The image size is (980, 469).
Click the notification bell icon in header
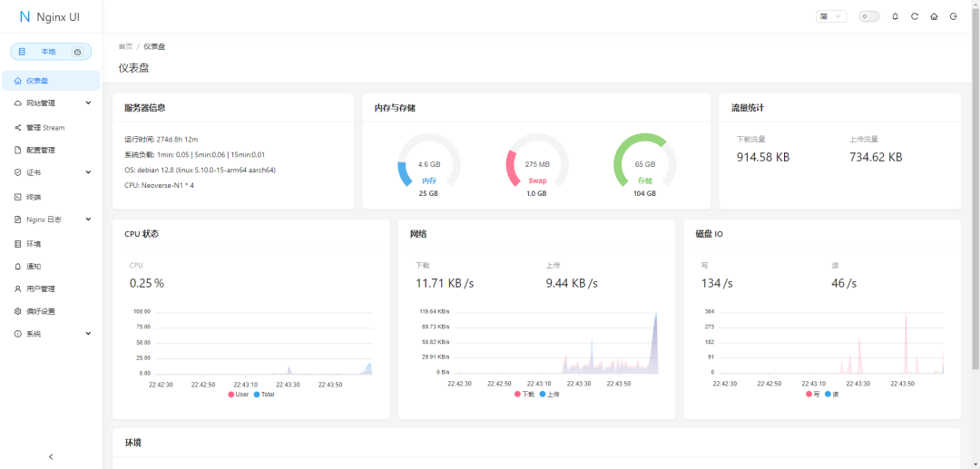point(896,16)
